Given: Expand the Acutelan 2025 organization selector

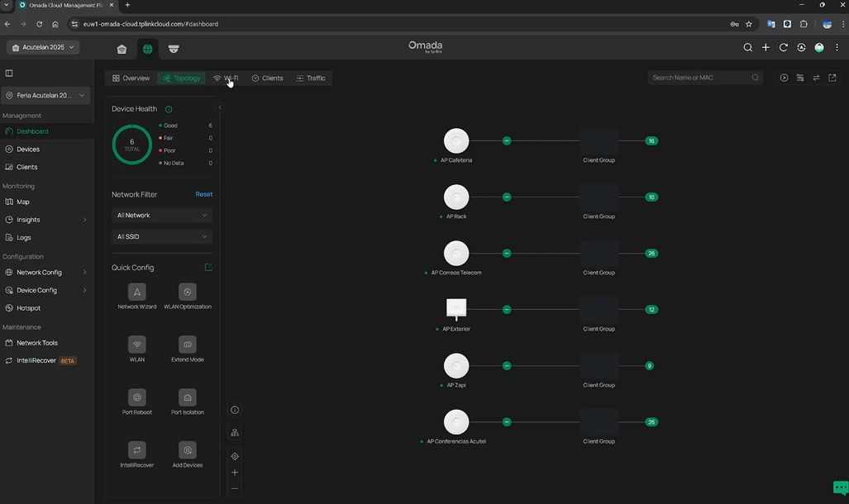Looking at the screenshot, I should [x=44, y=48].
